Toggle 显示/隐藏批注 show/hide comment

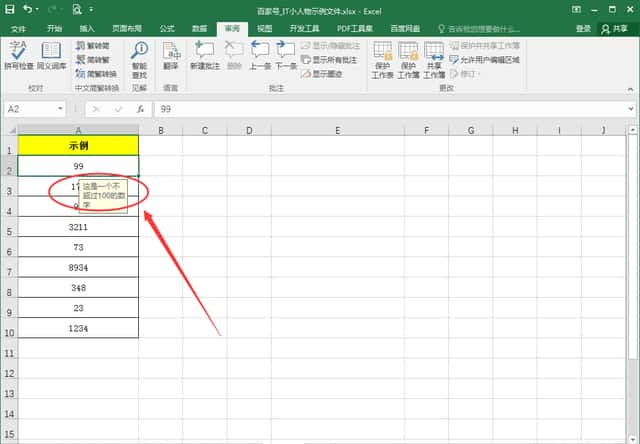tap(330, 46)
